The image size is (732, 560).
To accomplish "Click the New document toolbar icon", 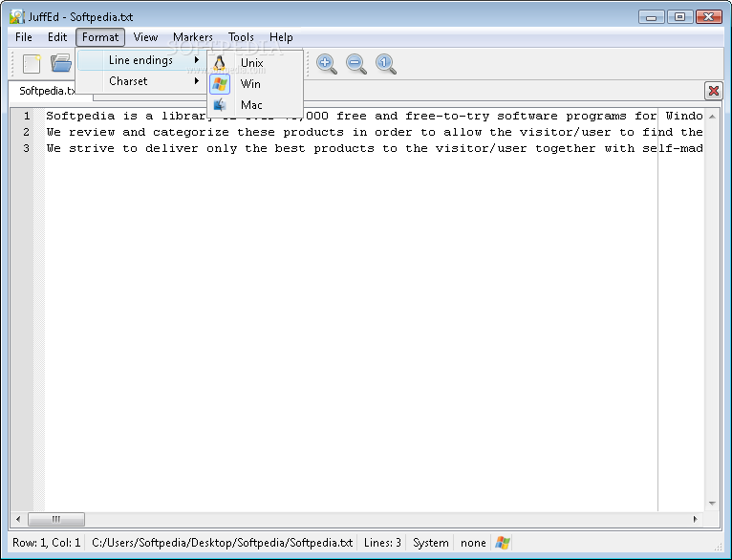I will click(x=32, y=63).
